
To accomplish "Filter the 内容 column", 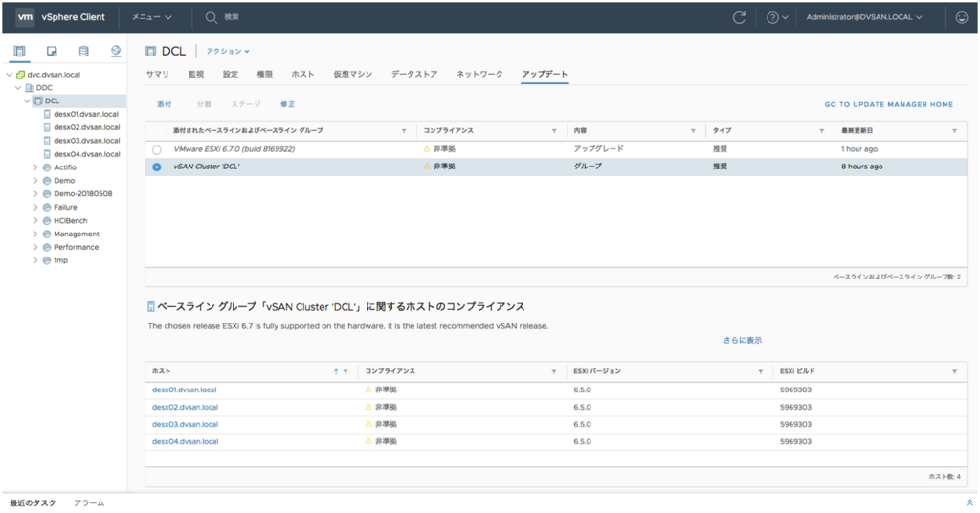I will pyautogui.click(x=693, y=131).
